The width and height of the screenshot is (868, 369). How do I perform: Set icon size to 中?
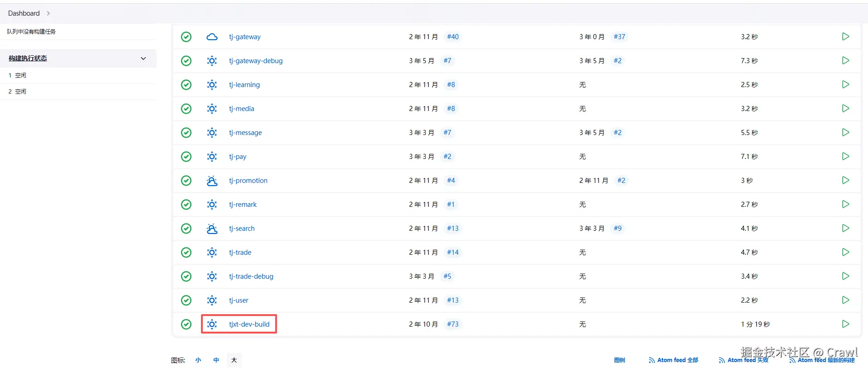pyautogui.click(x=216, y=360)
